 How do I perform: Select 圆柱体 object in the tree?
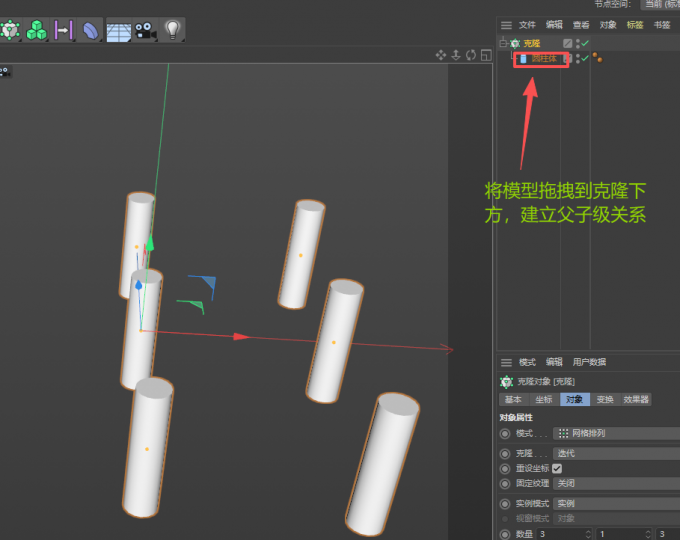coord(544,59)
